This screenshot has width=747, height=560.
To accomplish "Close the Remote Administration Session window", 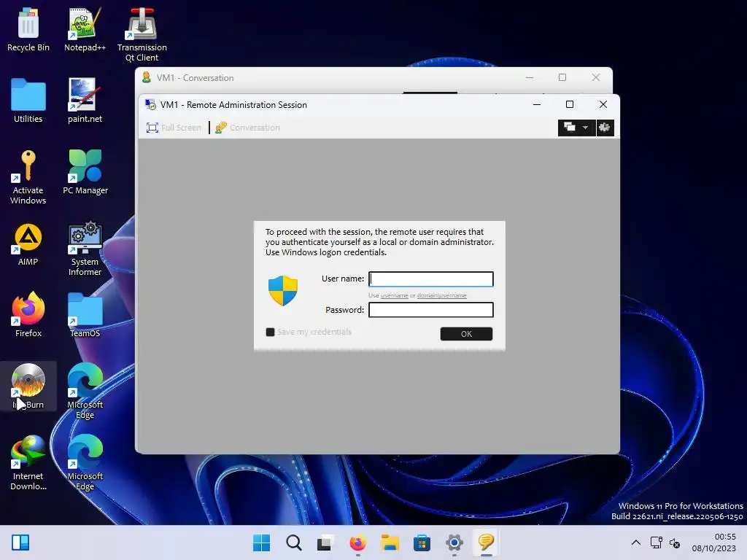I will 603,104.
